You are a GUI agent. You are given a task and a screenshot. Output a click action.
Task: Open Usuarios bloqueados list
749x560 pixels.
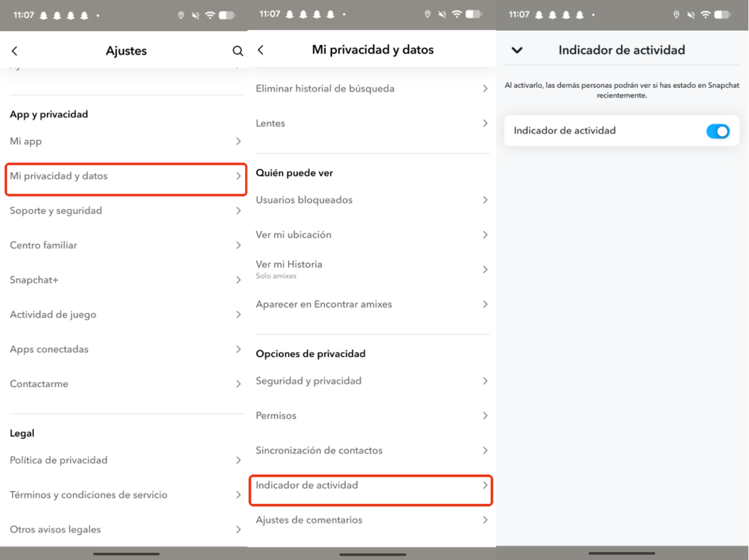[x=373, y=200]
